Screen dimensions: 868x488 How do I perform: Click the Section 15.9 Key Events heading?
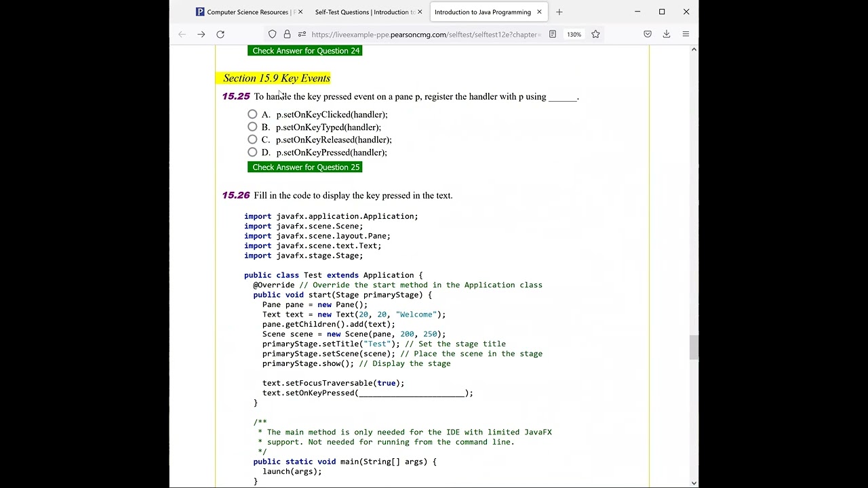pos(277,78)
